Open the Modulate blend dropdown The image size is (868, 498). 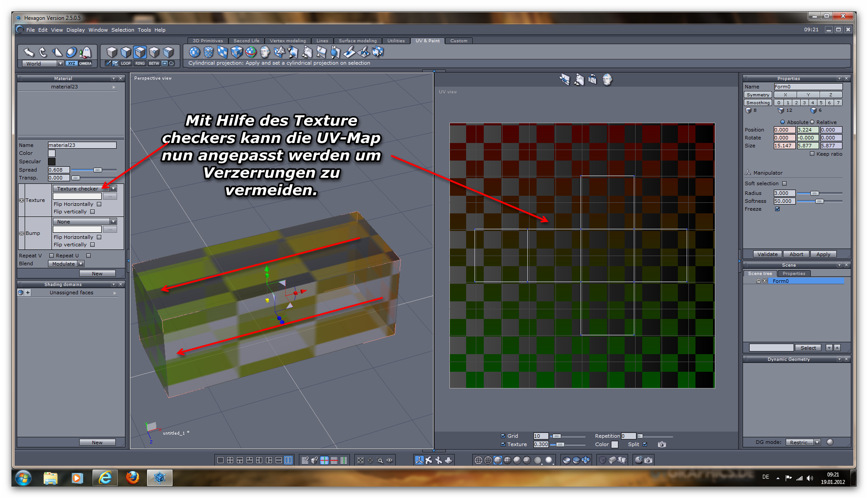[x=81, y=264]
